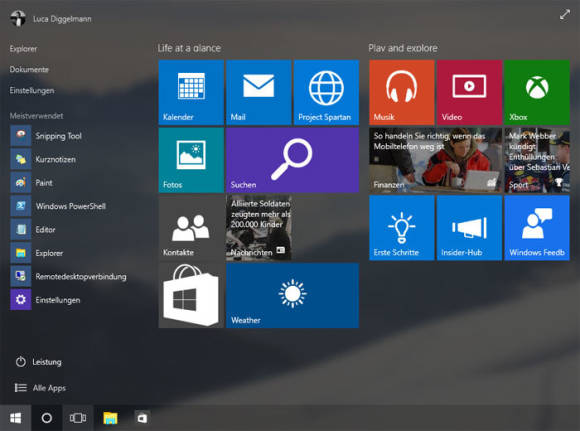Launch Paint from the list
Screen dimensions: 580x431
coord(32,183)
